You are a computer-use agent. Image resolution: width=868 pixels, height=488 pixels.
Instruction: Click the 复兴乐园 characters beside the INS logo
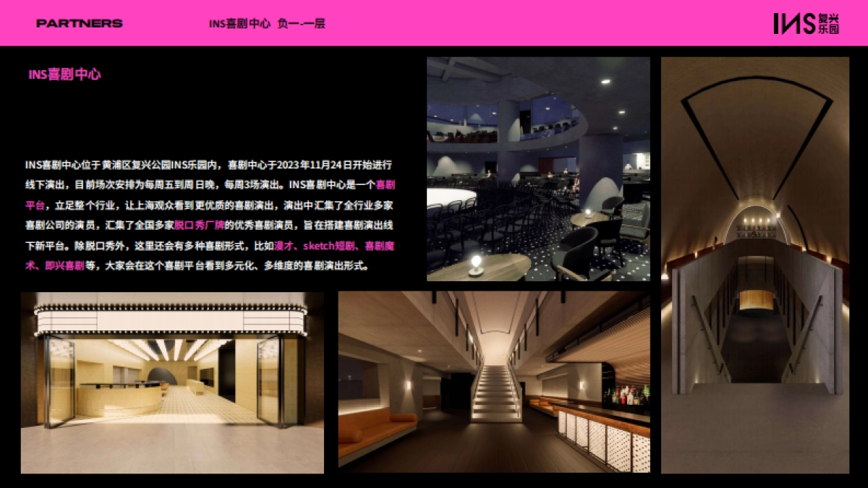tap(828, 23)
